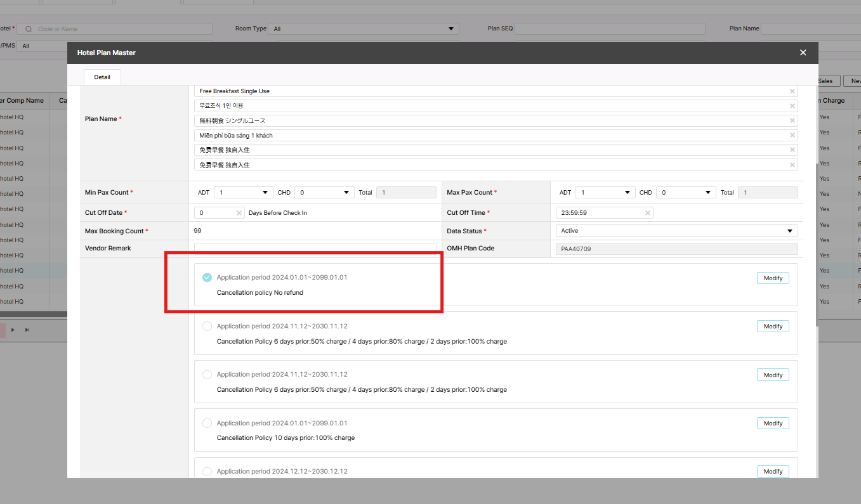Clear the Japanese plan name field
Image resolution: width=861 pixels, height=504 pixels.
click(792, 121)
